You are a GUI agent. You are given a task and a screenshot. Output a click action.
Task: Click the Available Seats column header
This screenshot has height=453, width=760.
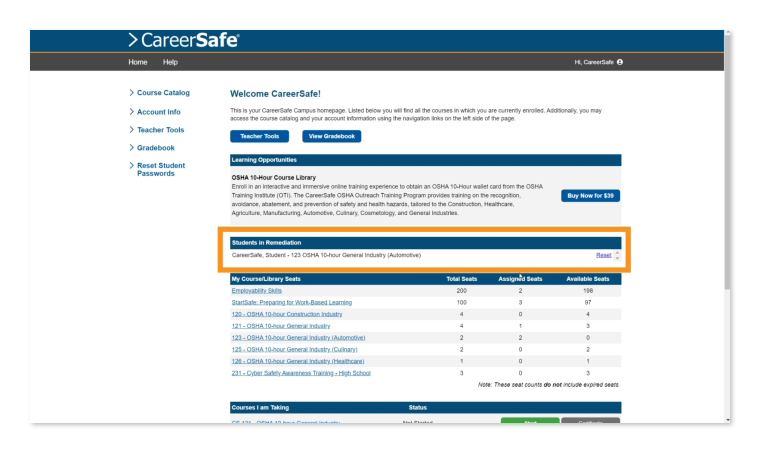click(587, 279)
